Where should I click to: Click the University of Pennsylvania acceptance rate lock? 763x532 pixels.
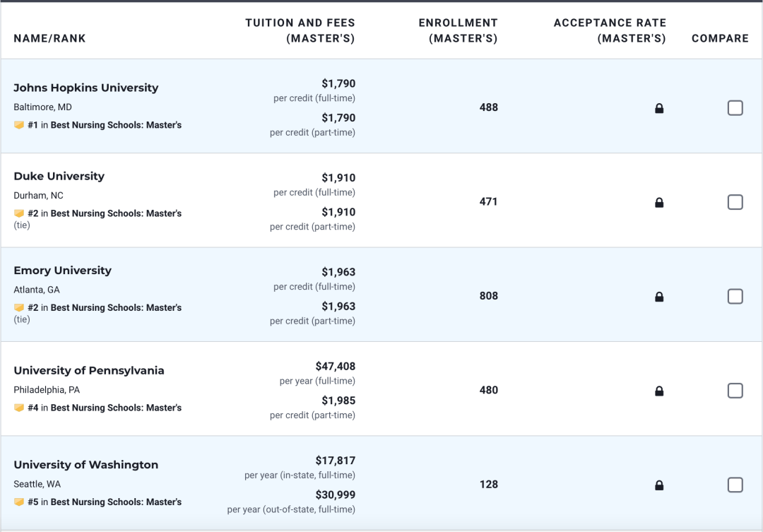pyautogui.click(x=659, y=391)
